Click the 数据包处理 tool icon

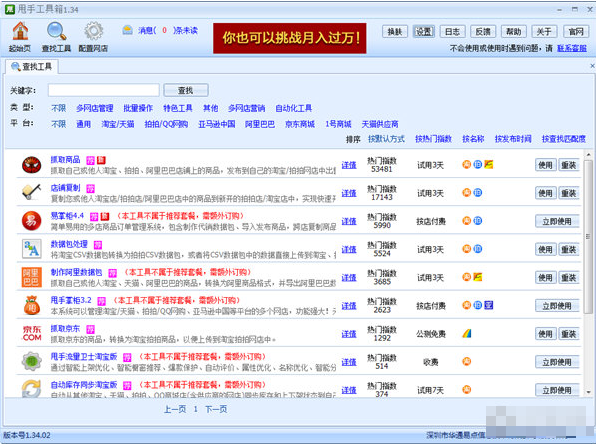[x=32, y=249]
